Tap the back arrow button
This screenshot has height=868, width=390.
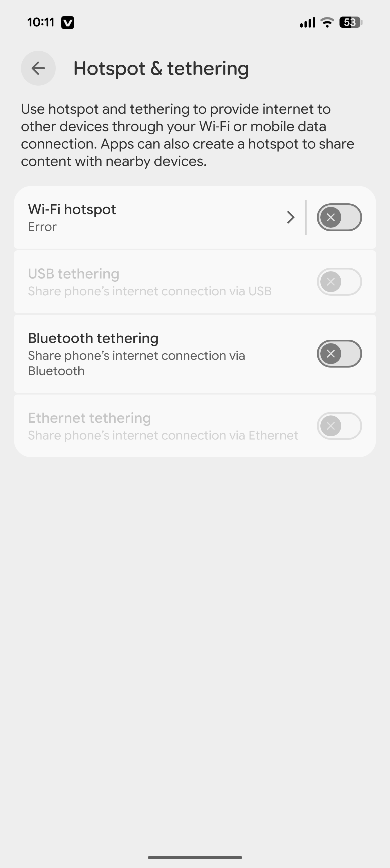38,68
